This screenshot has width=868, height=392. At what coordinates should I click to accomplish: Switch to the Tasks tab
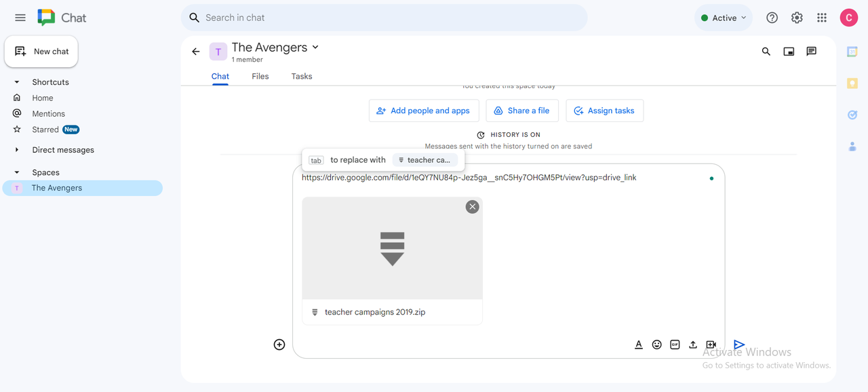point(302,77)
